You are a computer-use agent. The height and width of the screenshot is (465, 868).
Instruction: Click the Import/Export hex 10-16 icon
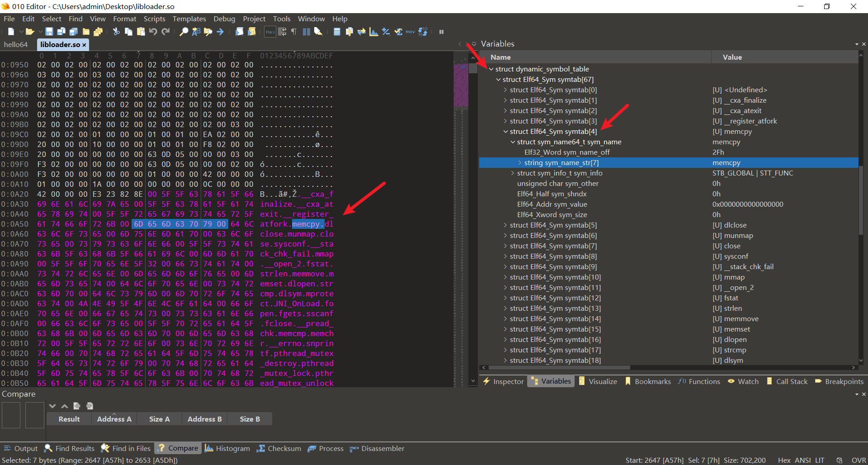[423, 32]
